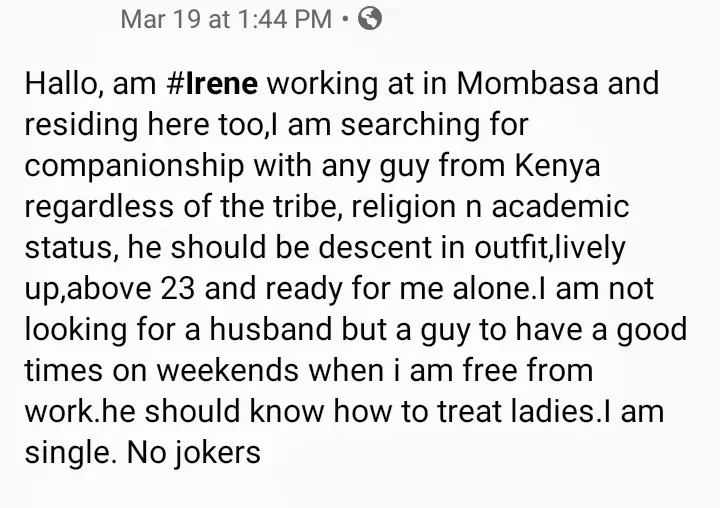This screenshot has height=508, width=720.
Task: Click the word companionship in the post
Action: click(134, 166)
